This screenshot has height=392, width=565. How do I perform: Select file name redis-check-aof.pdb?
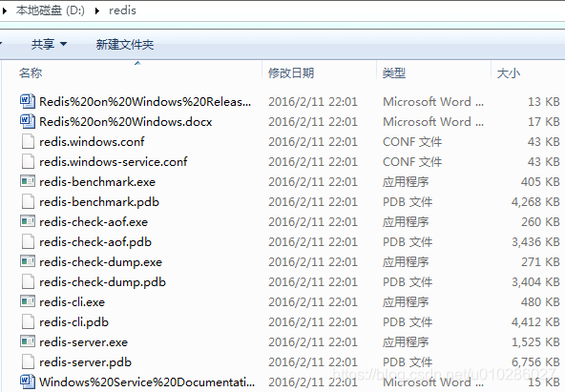(95, 242)
